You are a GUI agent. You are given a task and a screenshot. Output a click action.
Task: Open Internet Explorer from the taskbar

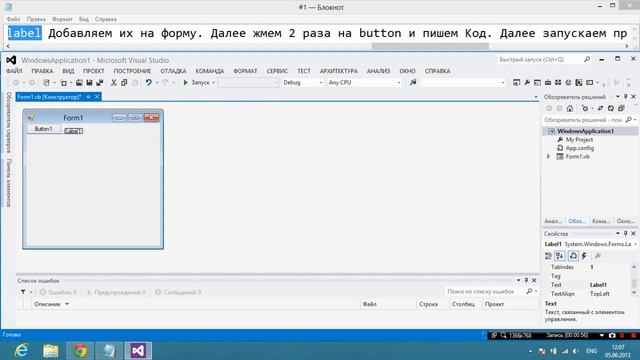[21, 351]
